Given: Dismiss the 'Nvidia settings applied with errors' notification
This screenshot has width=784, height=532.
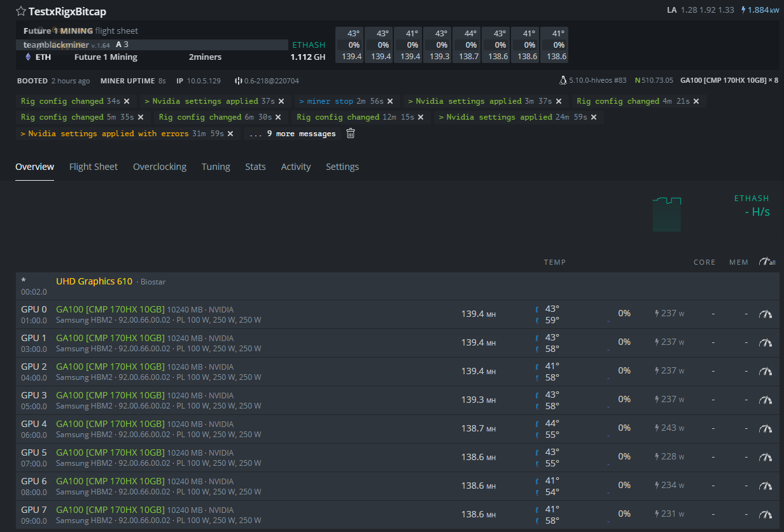Looking at the screenshot, I should [230, 134].
